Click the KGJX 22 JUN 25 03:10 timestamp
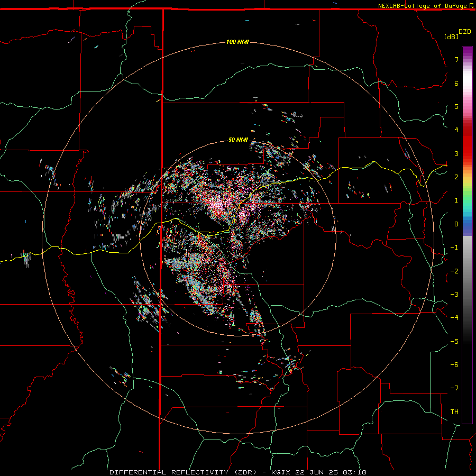476x476 pixels. [x=319, y=472]
